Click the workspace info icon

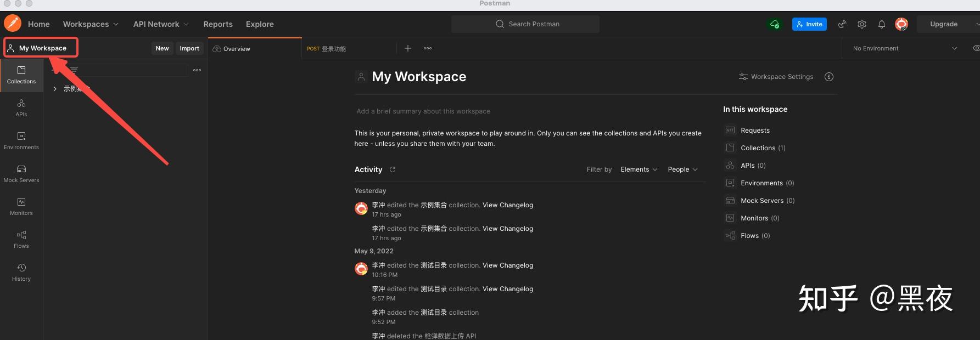pyautogui.click(x=829, y=77)
